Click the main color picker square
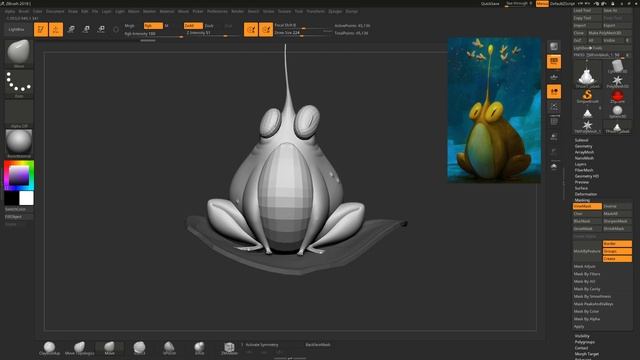 pos(19,176)
